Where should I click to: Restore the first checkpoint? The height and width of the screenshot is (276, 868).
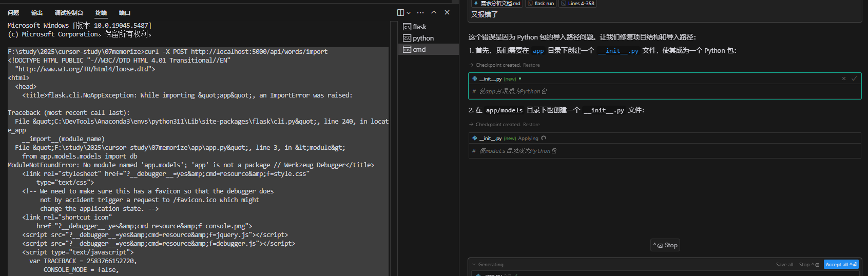click(x=531, y=65)
